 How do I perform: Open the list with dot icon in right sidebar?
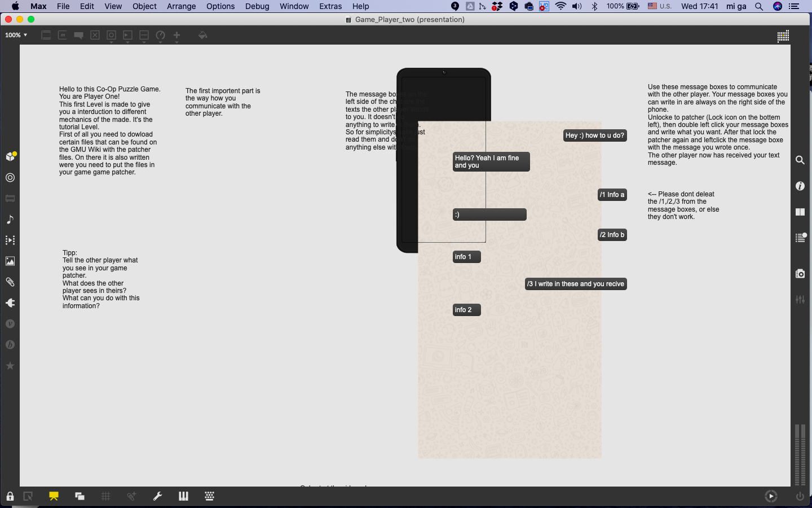point(800,238)
